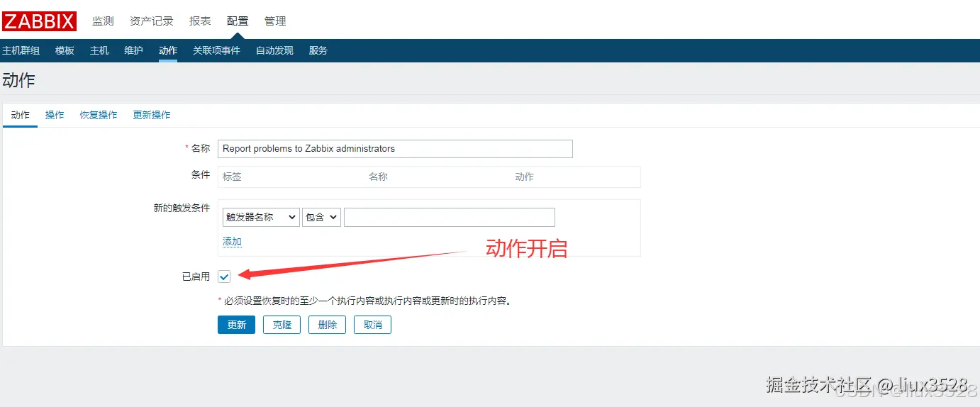
Task: Go to 关联项事件 submenu
Action: (x=216, y=50)
